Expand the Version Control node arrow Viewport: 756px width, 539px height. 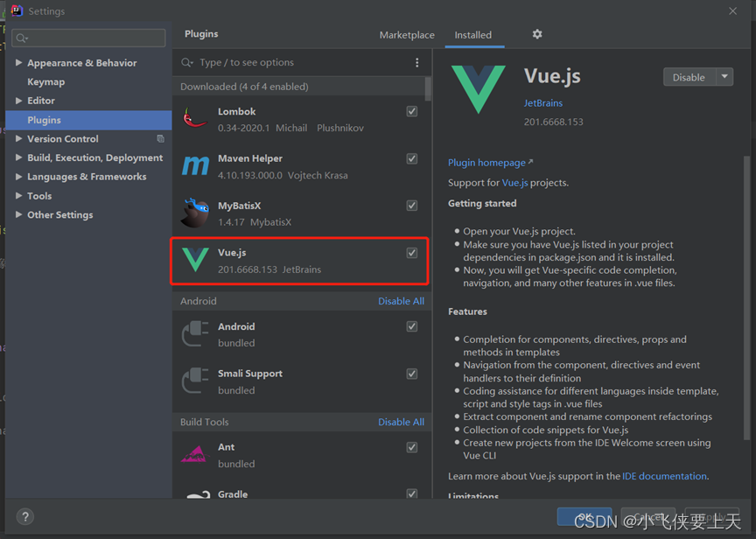[18, 138]
